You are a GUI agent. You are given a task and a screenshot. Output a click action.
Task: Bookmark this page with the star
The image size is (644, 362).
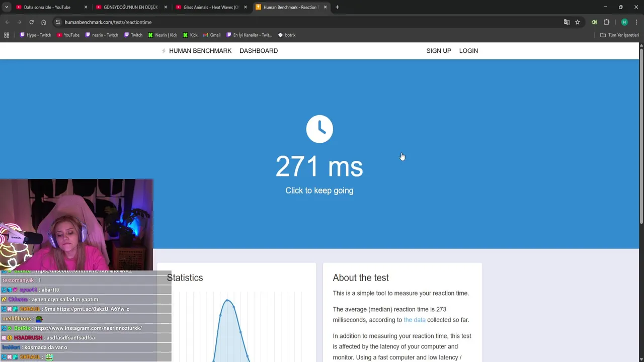coord(578,22)
